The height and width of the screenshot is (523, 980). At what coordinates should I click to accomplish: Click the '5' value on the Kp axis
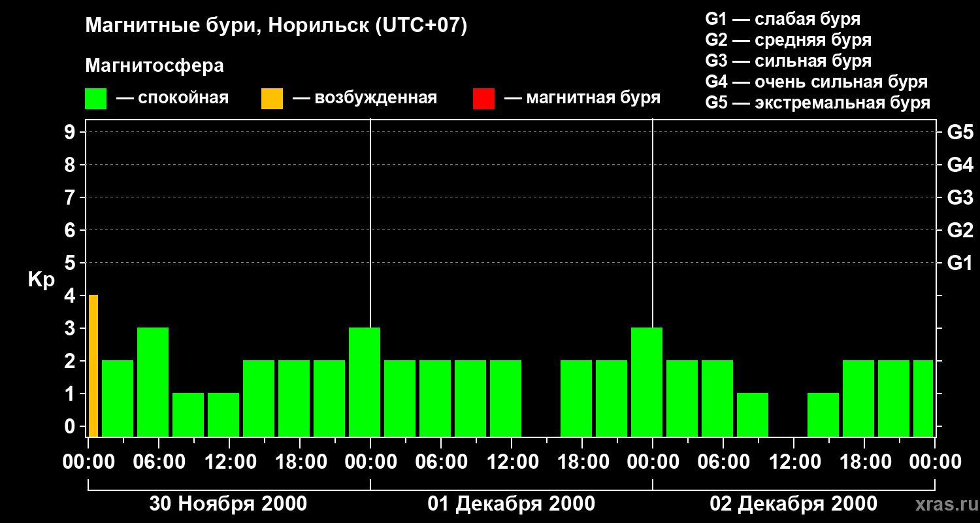(x=71, y=263)
